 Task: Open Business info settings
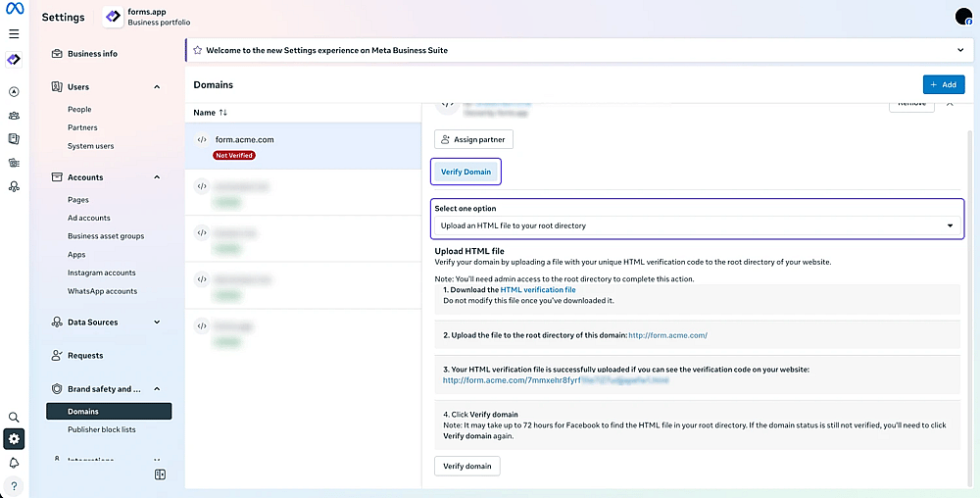[x=92, y=54]
